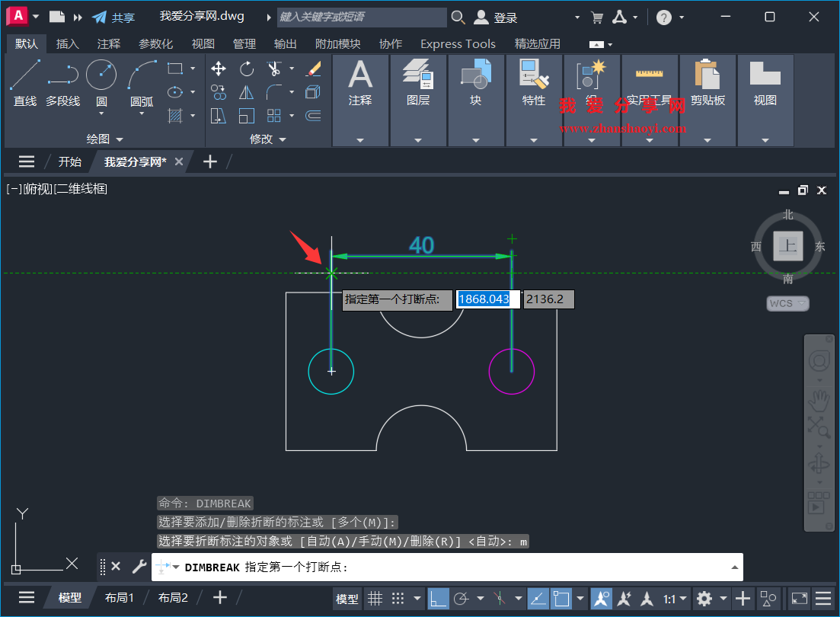Switch to Layout2 (布局2) tab
Image resolution: width=840 pixels, height=617 pixels.
[x=173, y=598]
